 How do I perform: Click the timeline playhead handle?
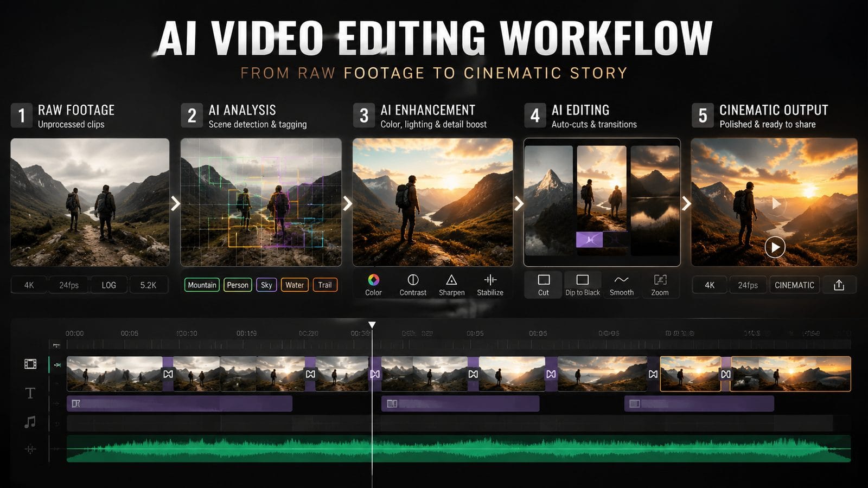(x=372, y=325)
